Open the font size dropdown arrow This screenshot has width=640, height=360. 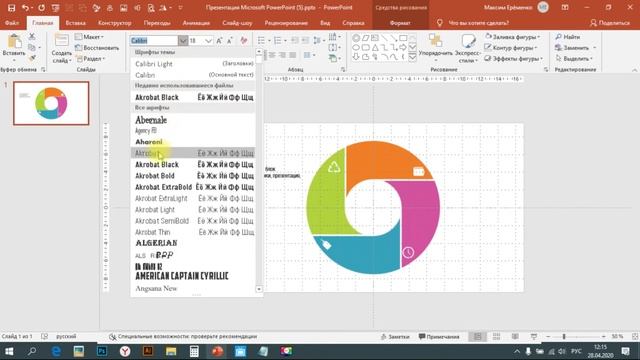click(209, 40)
